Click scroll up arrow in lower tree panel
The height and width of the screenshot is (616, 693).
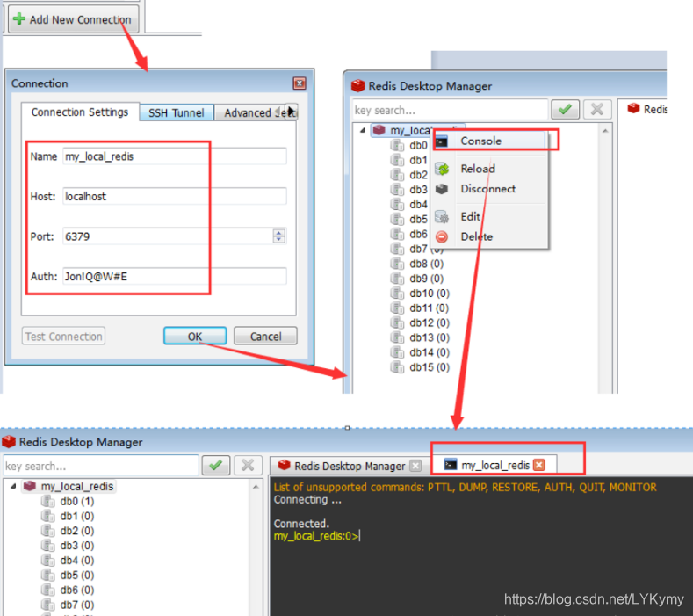(256, 487)
